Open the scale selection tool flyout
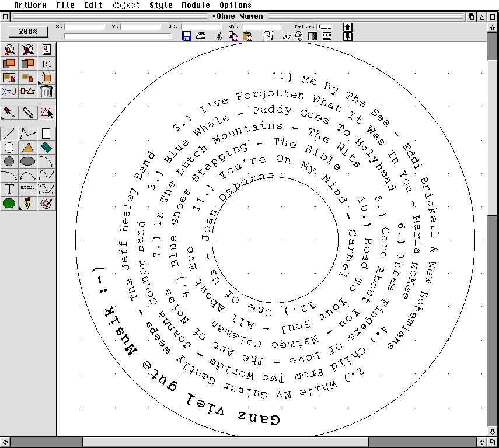The image size is (499, 448). pyautogui.click(x=47, y=78)
